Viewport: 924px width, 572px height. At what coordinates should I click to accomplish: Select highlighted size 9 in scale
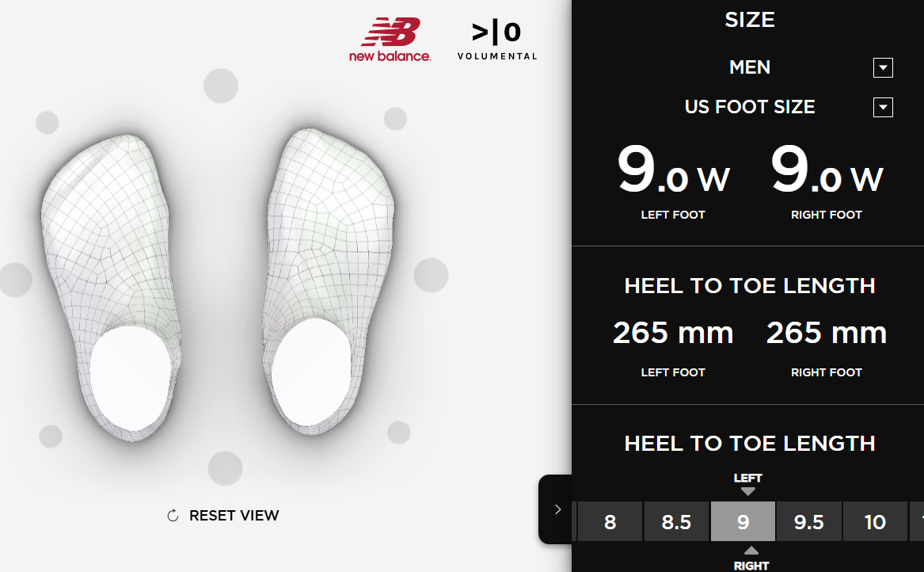coord(743,521)
